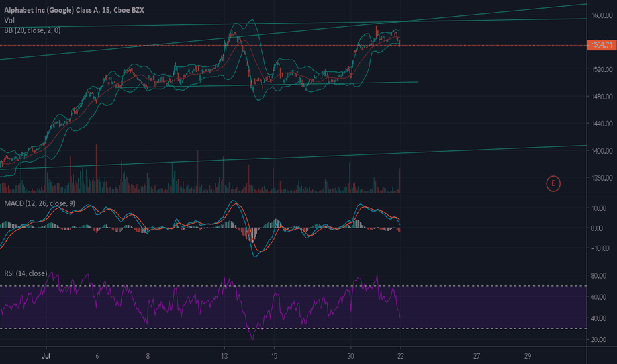This screenshot has width=617, height=364.
Task: Click the MACD 0.00 scale label
Action: click(x=597, y=228)
